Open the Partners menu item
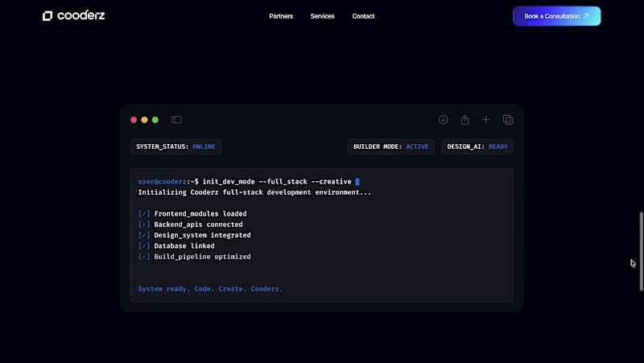 pyautogui.click(x=281, y=16)
